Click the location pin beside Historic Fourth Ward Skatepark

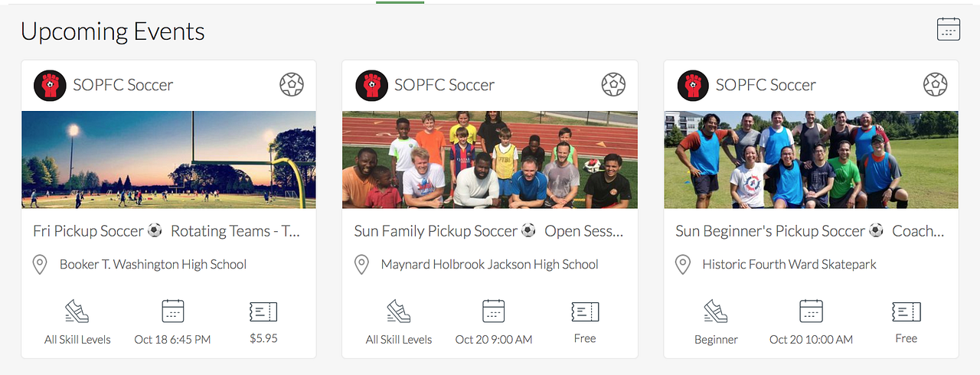tap(683, 265)
